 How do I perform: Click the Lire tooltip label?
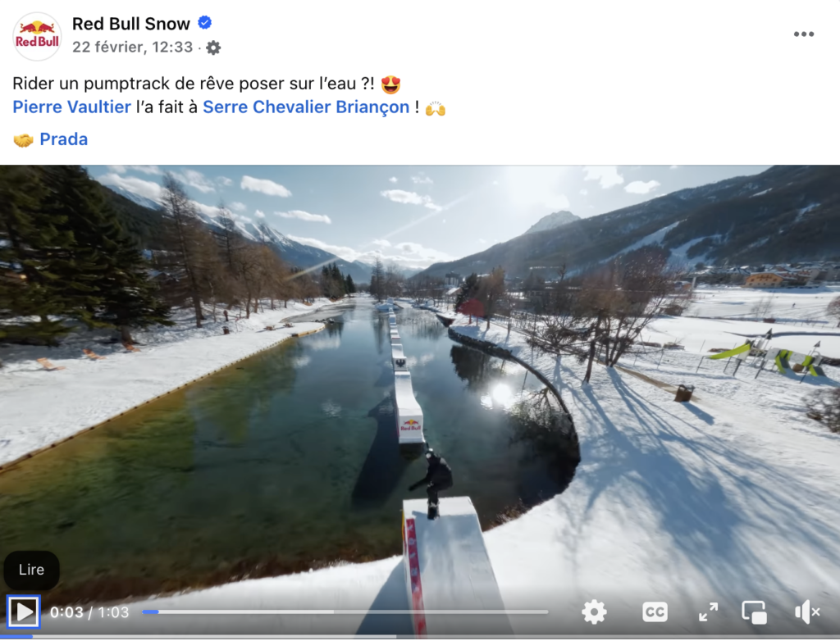coord(32,570)
